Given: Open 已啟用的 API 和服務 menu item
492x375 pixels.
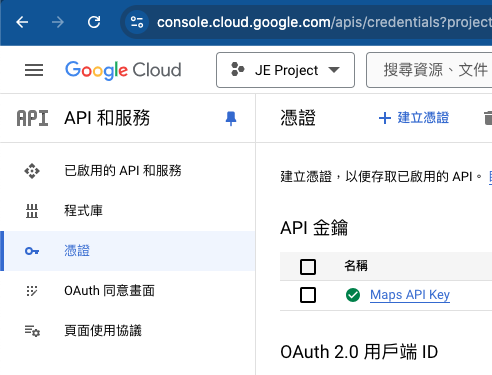Looking at the screenshot, I should pos(128,171).
